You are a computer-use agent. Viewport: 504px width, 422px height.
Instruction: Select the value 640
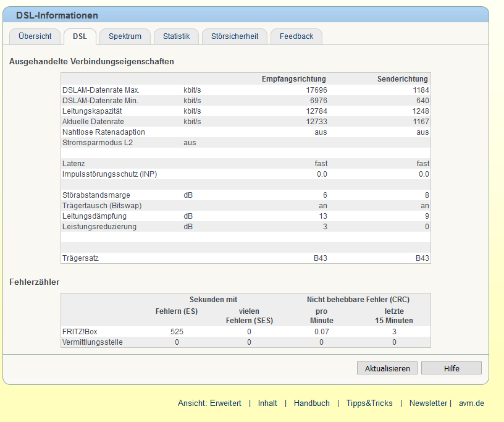[x=422, y=101]
